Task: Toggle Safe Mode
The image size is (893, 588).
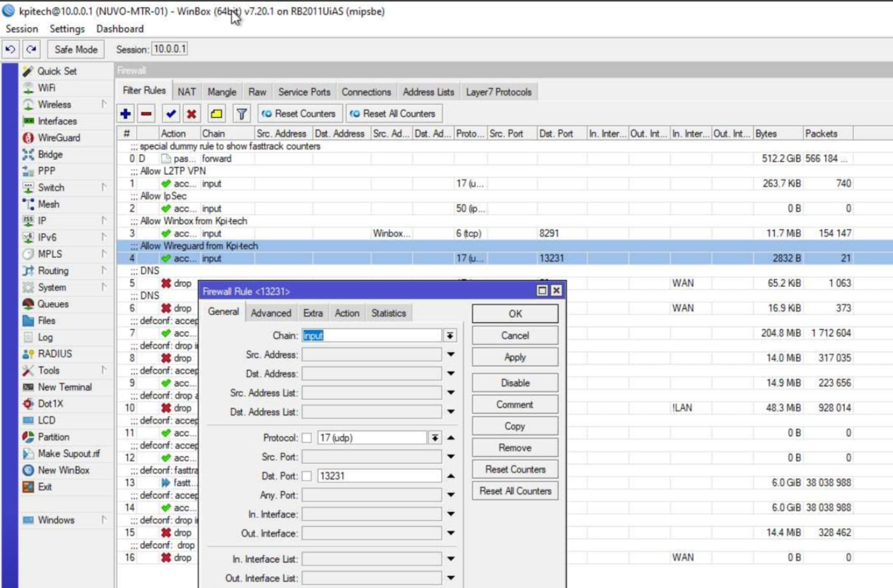Action: click(76, 49)
